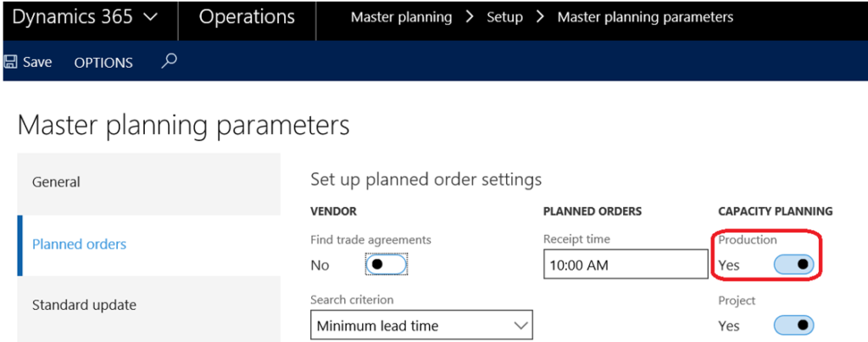Image resolution: width=868 pixels, height=342 pixels.
Task: Click the CAPACITY PLANNING heading
Action: pyautogui.click(x=776, y=211)
